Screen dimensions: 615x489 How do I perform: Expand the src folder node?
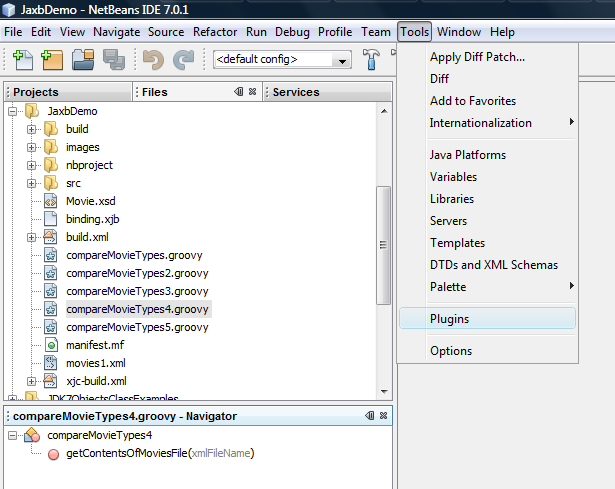pyautogui.click(x=31, y=184)
